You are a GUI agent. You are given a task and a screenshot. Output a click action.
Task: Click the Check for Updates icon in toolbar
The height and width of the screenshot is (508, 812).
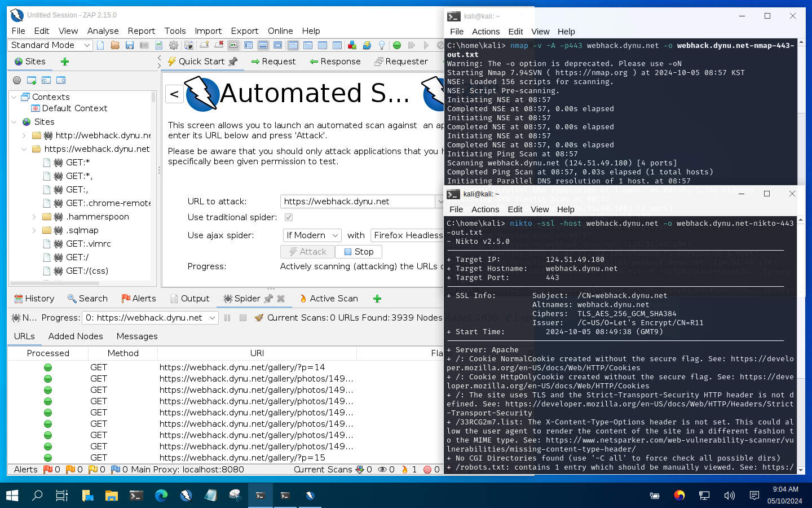click(367, 45)
